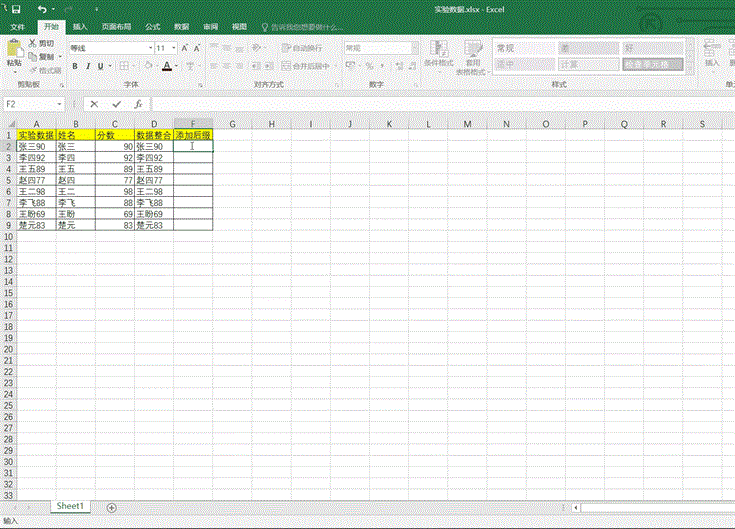Click the Cut (剪切) scissors icon
This screenshot has width=735, height=529.
tap(34, 44)
